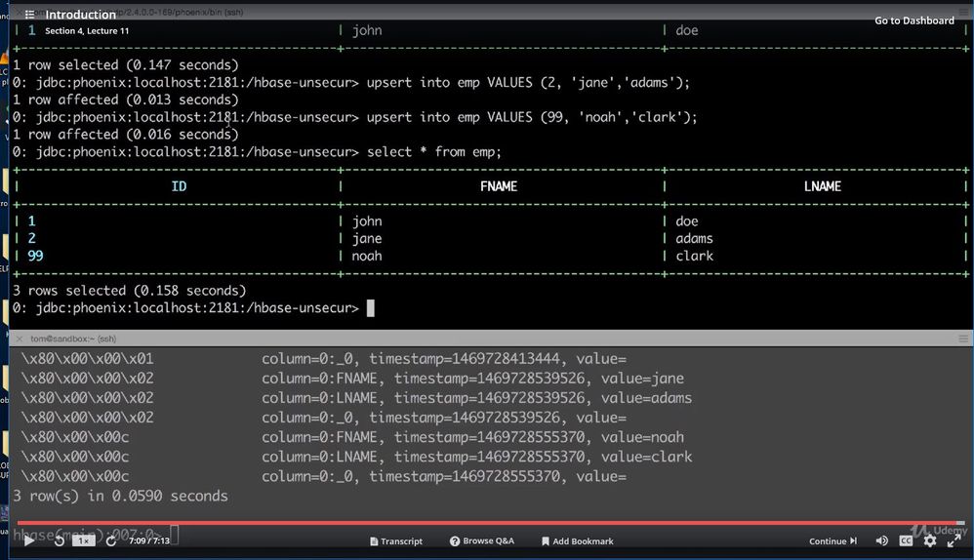974x560 pixels.
Task: Continue to the next lecture
Action: 832,541
